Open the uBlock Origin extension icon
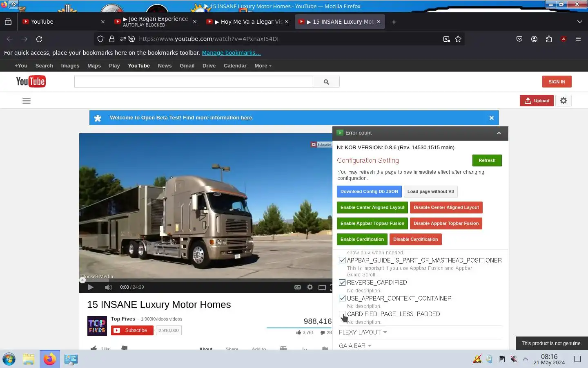This screenshot has height=368, width=588. tap(563, 39)
